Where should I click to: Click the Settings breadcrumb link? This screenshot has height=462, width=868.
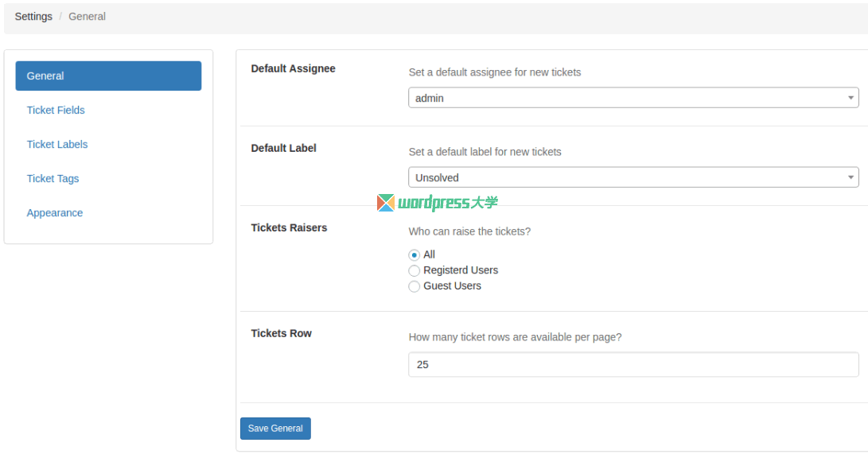[x=33, y=17]
